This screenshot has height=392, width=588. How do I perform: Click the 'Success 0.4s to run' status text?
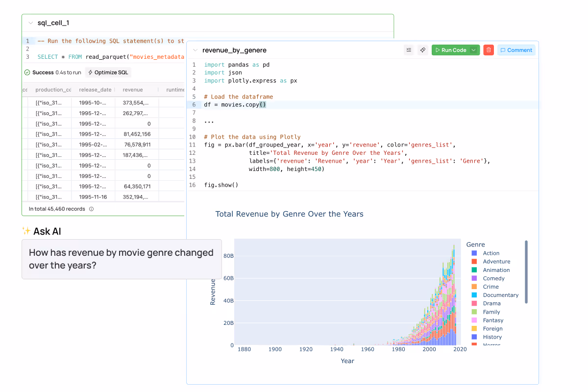coord(57,73)
